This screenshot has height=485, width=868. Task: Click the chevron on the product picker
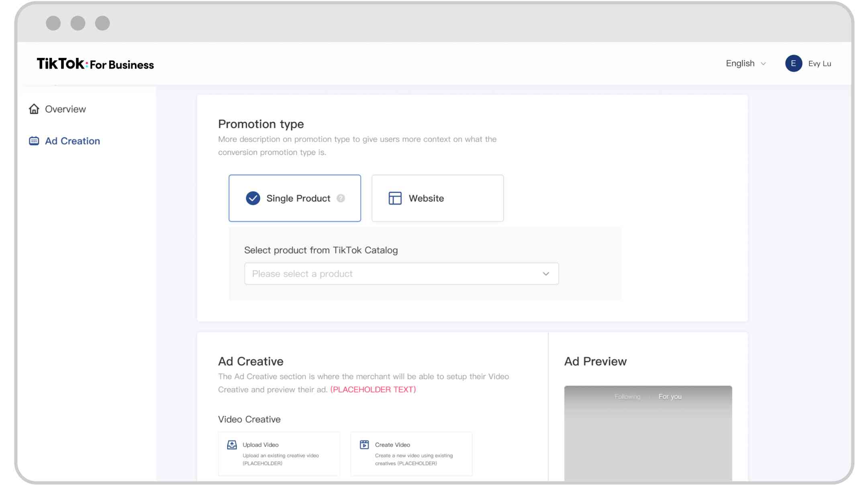pos(545,274)
